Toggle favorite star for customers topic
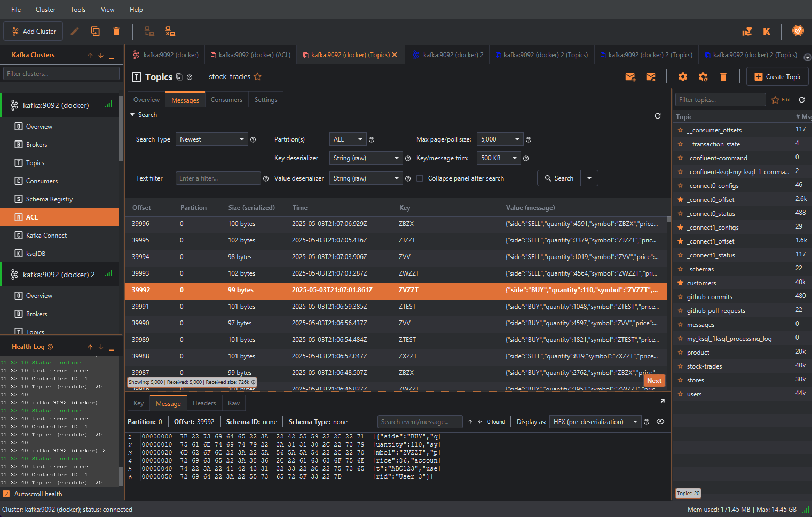Image resolution: width=812 pixels, height=517 pixels. [680, 283]
